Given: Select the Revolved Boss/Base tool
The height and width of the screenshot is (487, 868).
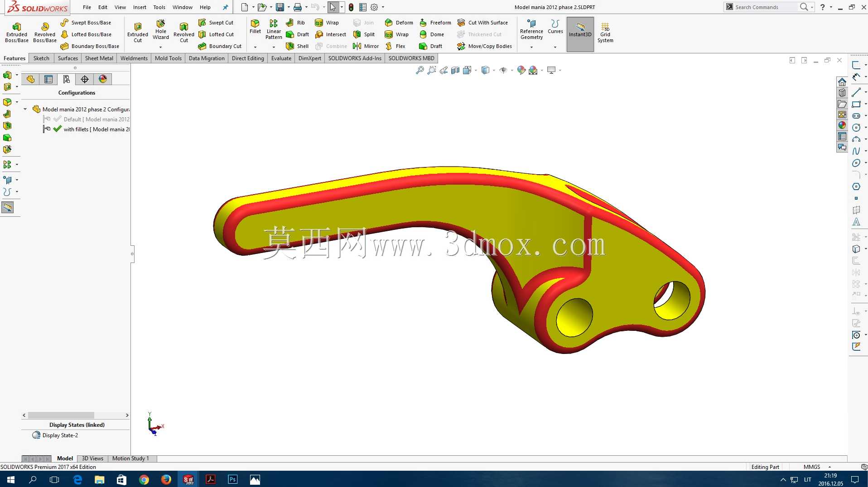Looking at the screenshot, I should [45, 32].
